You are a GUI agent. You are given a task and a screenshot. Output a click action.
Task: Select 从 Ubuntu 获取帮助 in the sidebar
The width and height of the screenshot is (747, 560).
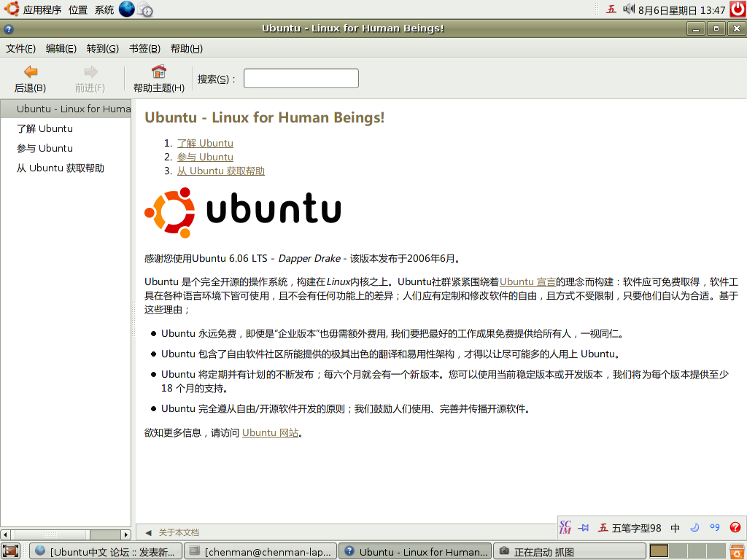click(66, 168)
